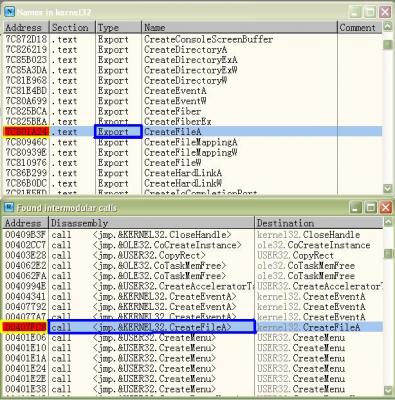
Task: Select the CreateFileMappingA export entry
Action: pos(193,142)
